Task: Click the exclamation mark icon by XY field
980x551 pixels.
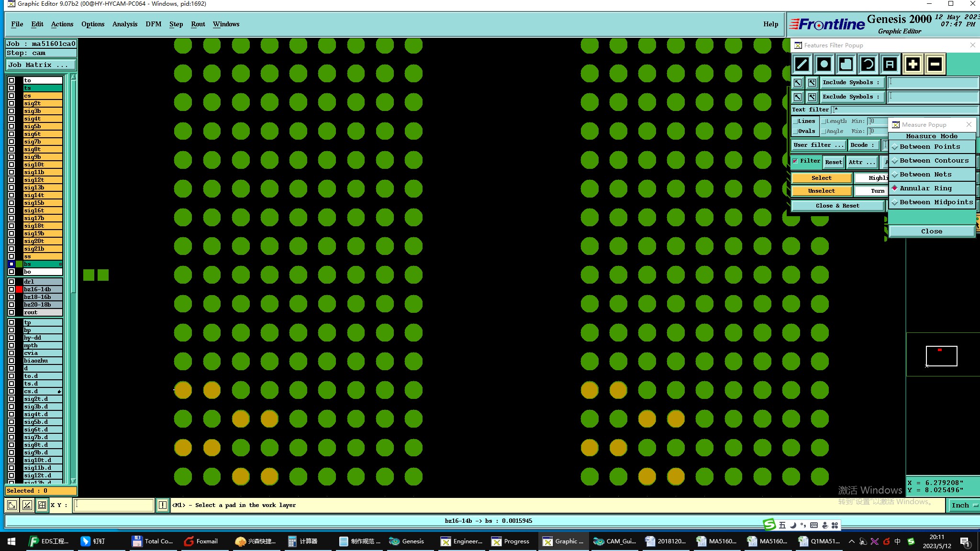Action: [163, 505]
